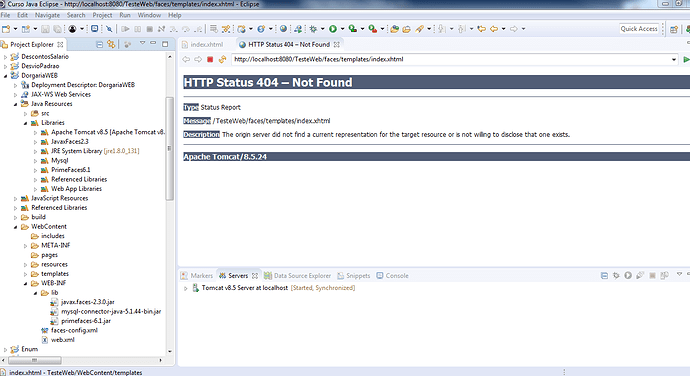
Task: Open the Run button dropdown arrow
Action: pos(342,29)
